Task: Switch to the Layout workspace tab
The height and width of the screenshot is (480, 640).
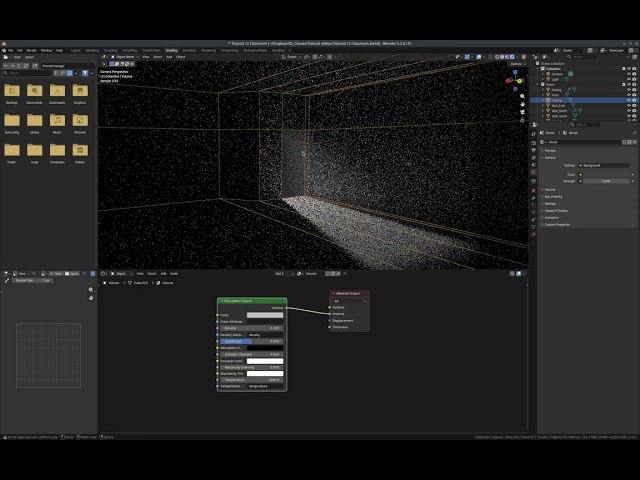Action: tap(76, 51)
